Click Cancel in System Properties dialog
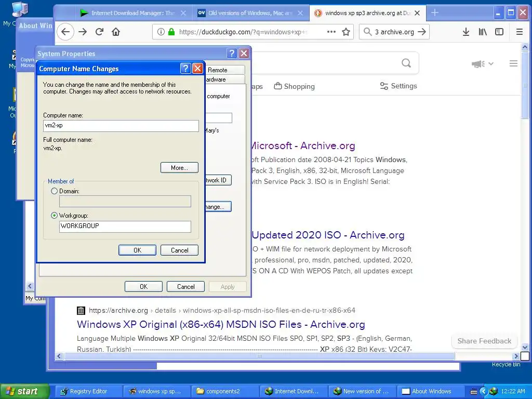This screenshot has height=399, width=532. [185, 286]
